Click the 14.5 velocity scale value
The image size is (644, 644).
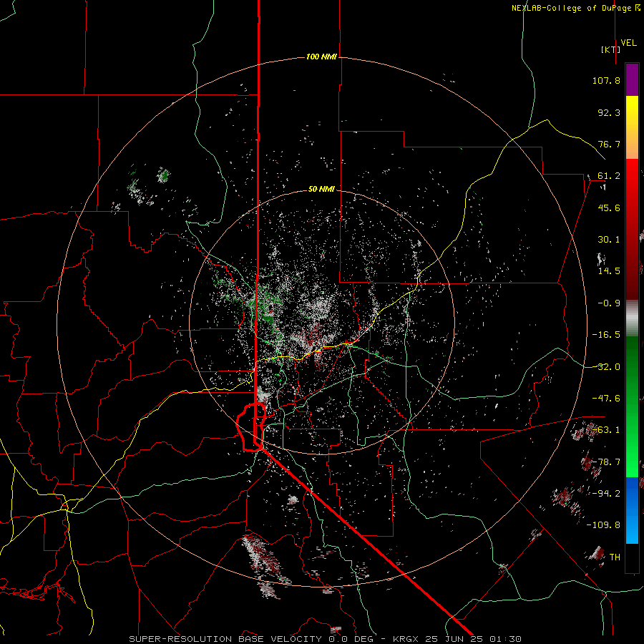click(609, 271)
